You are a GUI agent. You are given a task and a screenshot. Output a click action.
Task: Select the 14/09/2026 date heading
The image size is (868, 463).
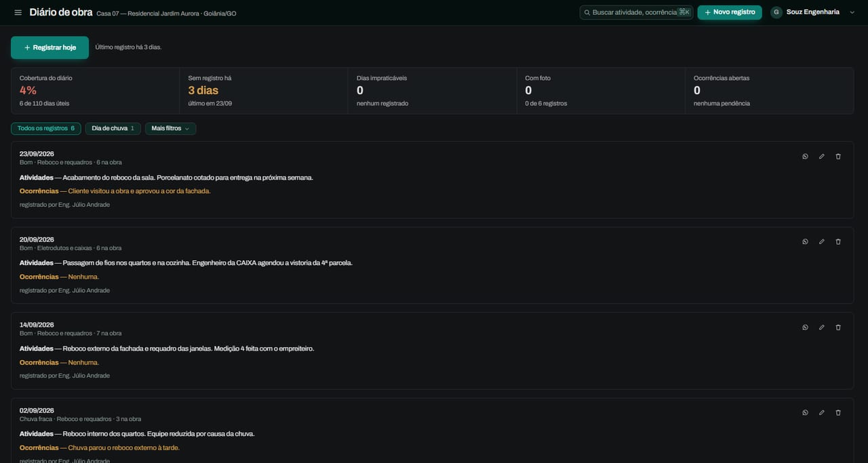tap(37, 325)
